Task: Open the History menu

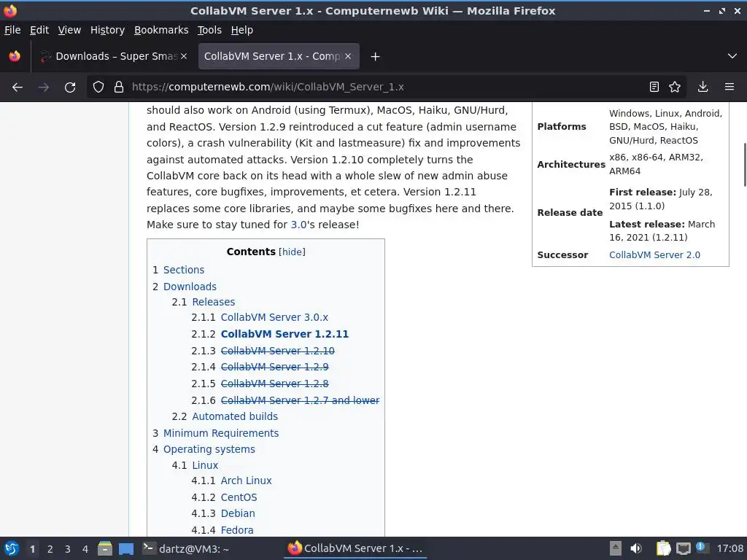Action: pyautogui.click(x=108, y=30)
